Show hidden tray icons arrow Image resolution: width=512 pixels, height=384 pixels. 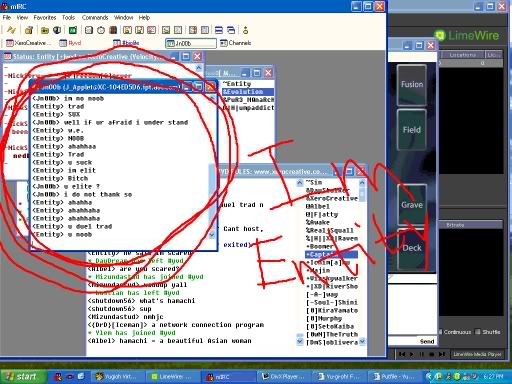(x=429, y=377)
